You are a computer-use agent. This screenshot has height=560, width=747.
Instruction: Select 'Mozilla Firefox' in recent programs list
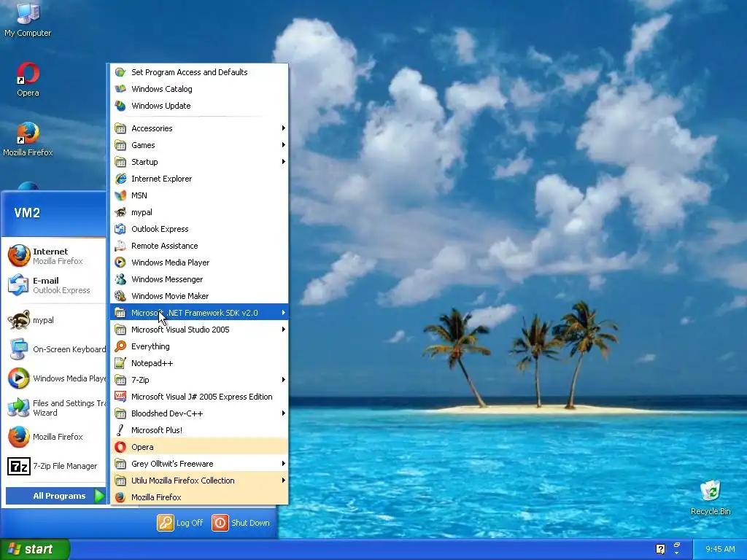coord(55,437)
